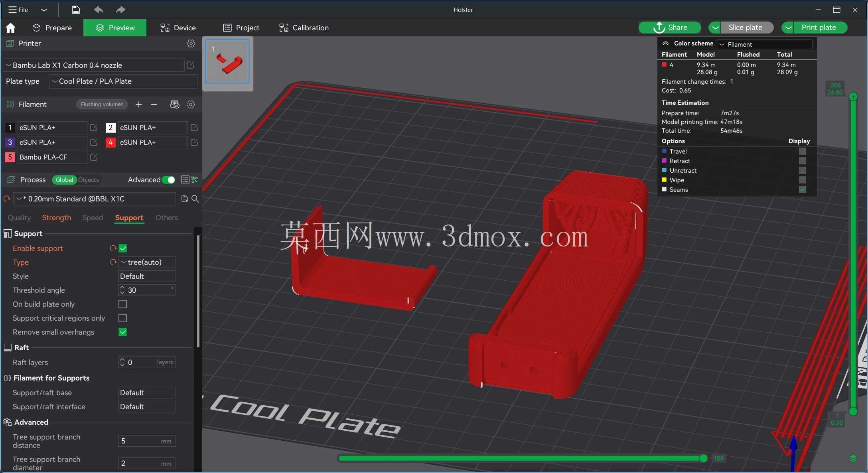Viewport: 868px width, 473px height.
Task: Open support Type tree(auto) dropdown
Action: [147, 262]
